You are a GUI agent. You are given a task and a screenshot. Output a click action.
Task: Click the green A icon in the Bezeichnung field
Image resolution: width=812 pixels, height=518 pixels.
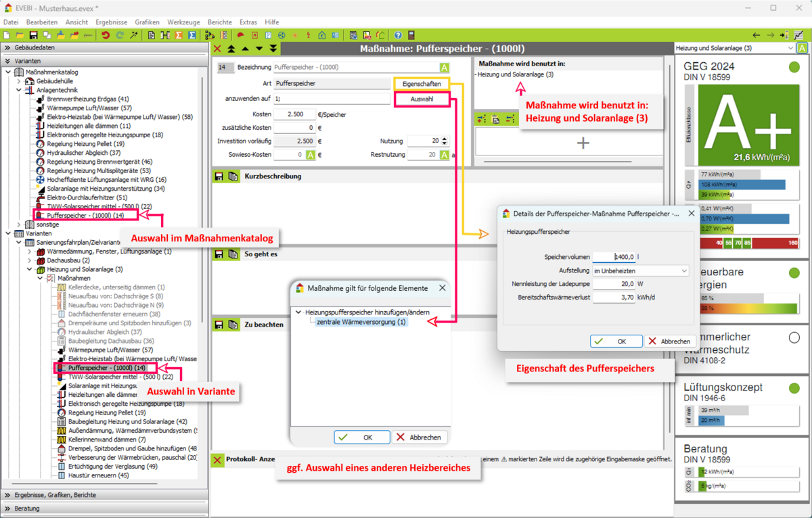(x=444, y=68)
